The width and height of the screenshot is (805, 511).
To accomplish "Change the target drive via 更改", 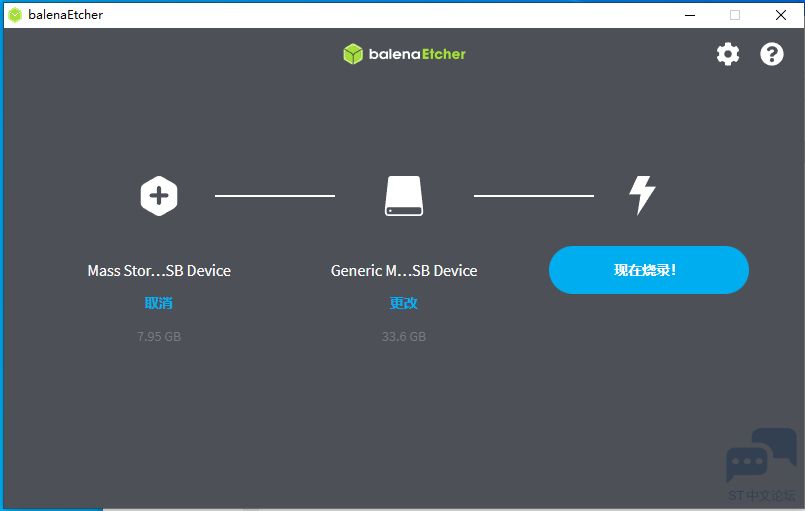I will pyautogui.click(x=404, y=303).
